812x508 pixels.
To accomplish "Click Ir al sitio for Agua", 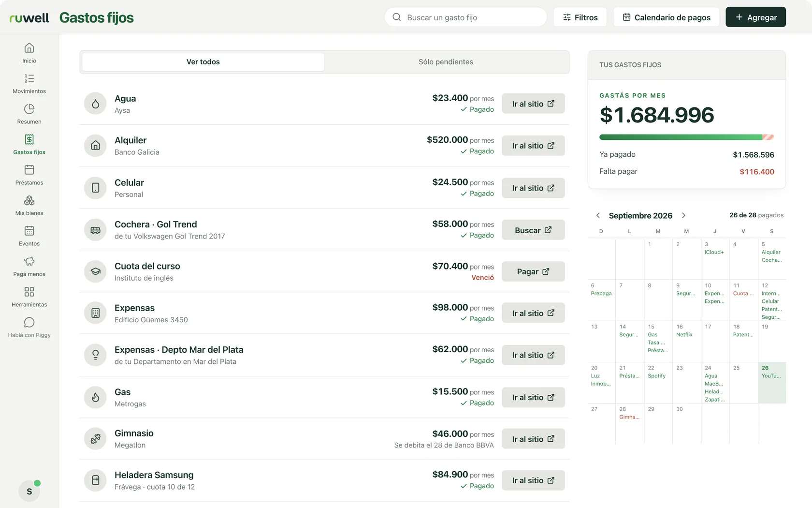I will click(x=533, y=104).
